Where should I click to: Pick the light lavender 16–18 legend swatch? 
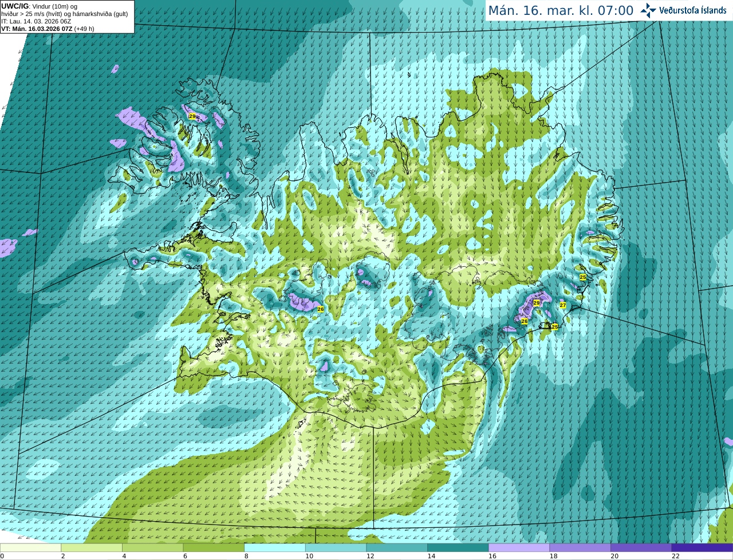(519, 547)
